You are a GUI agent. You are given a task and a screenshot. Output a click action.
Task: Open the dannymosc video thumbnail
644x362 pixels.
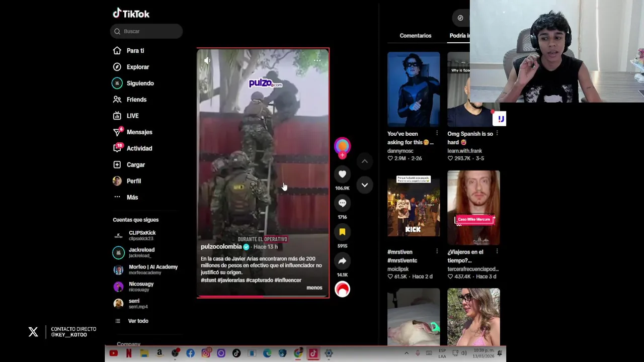(x=414, y=89)
